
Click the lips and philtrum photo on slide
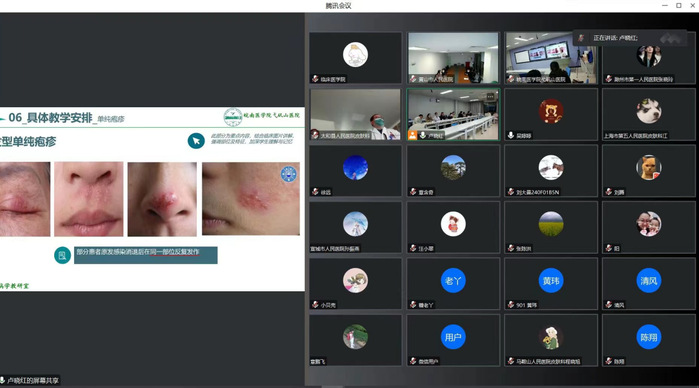[89, 199]
